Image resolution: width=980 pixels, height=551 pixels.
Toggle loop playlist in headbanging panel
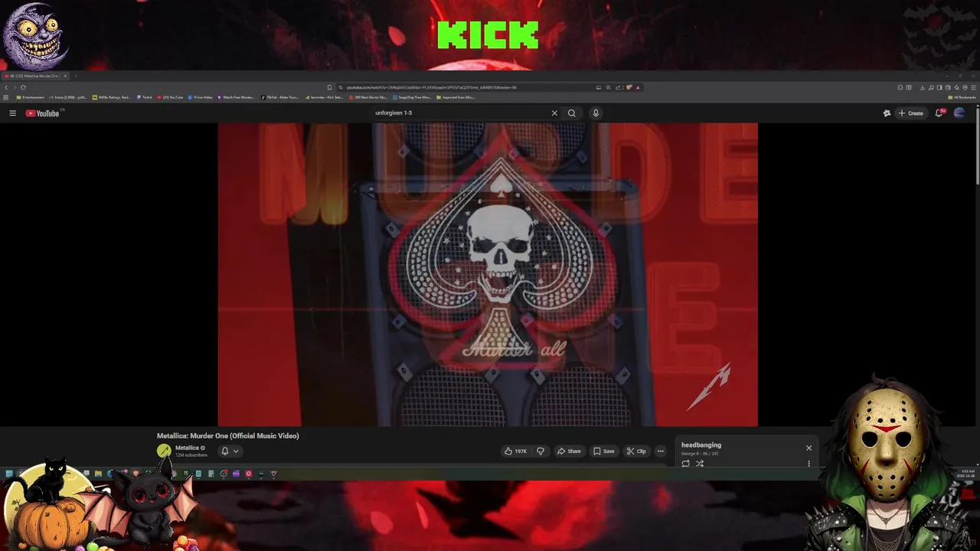(685, 464)
